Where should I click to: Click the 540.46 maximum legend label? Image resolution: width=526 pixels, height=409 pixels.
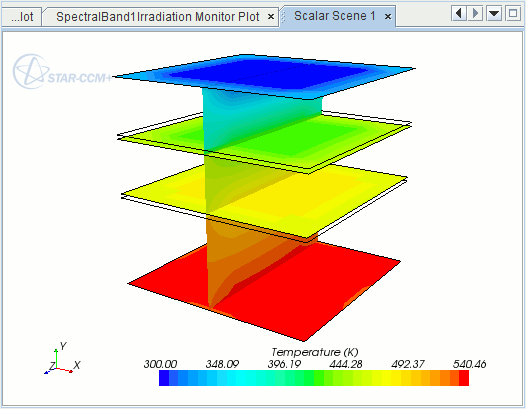coord(469,364)
